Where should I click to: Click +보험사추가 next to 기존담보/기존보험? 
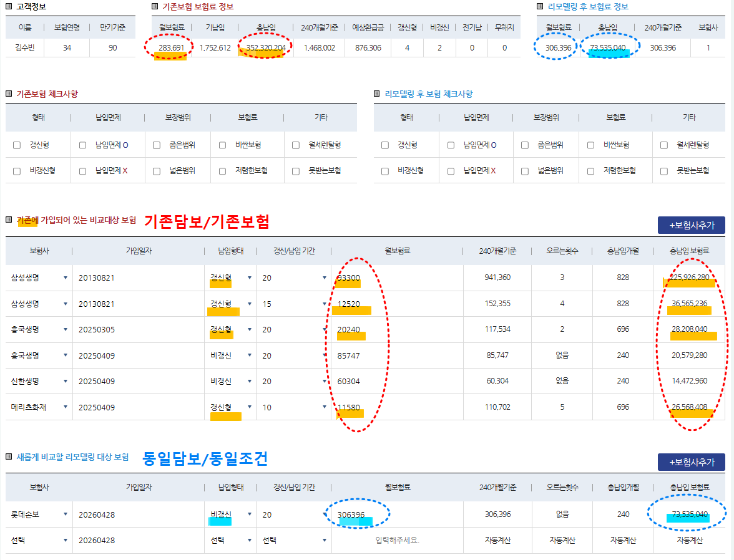coord(691,225)
